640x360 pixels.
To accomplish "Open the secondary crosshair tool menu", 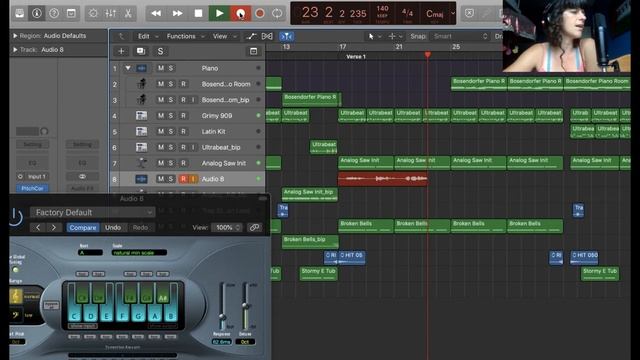I will [x=395, y=36].
